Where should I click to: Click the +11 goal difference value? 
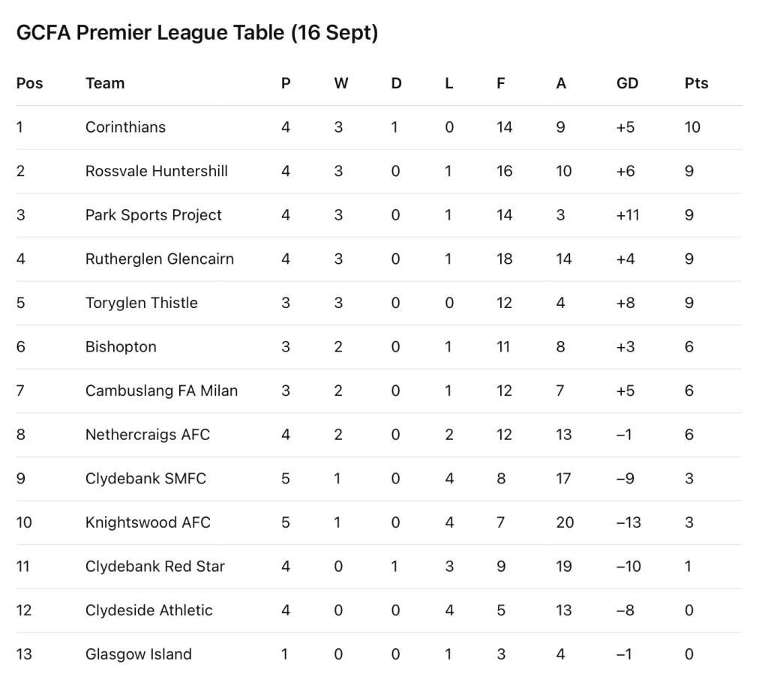[x=627, y=215]
